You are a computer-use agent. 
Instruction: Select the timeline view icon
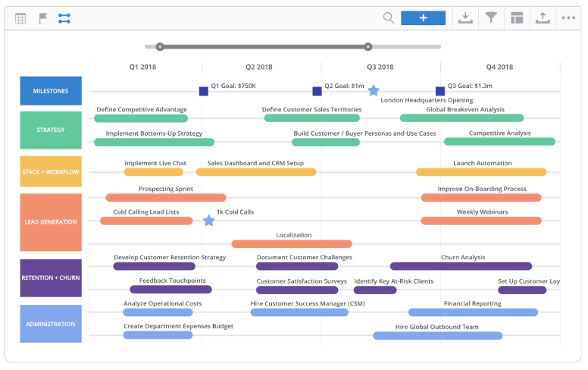[64, 18]
